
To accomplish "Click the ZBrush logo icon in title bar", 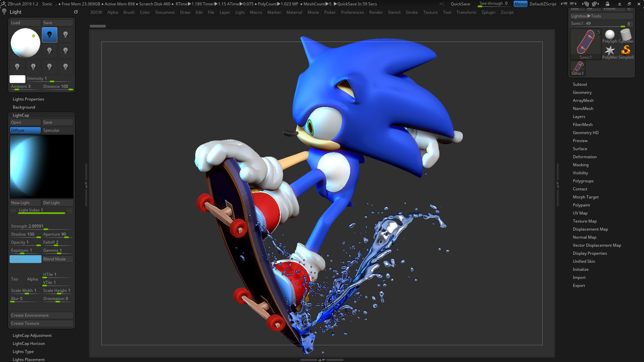I will 3,4.
